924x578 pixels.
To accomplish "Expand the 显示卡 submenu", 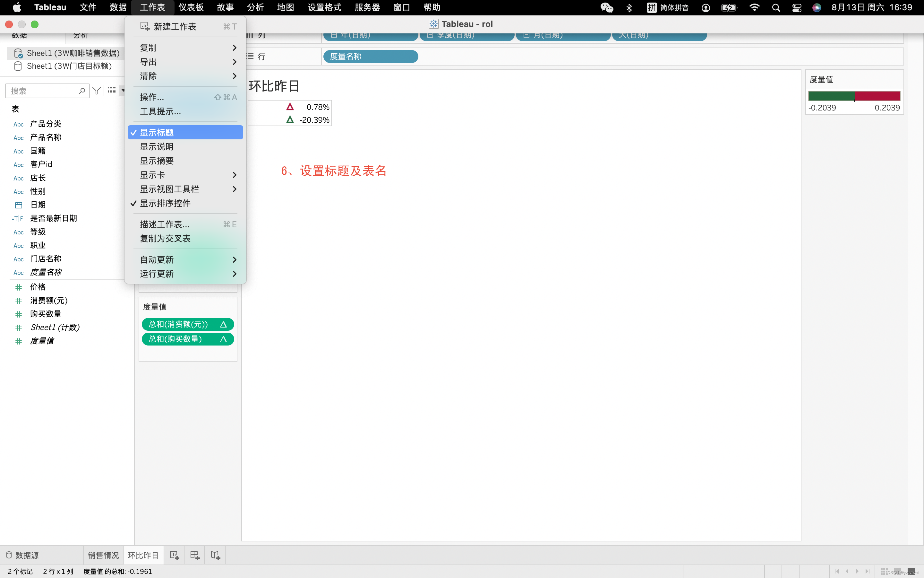I will tap(185, 175).
